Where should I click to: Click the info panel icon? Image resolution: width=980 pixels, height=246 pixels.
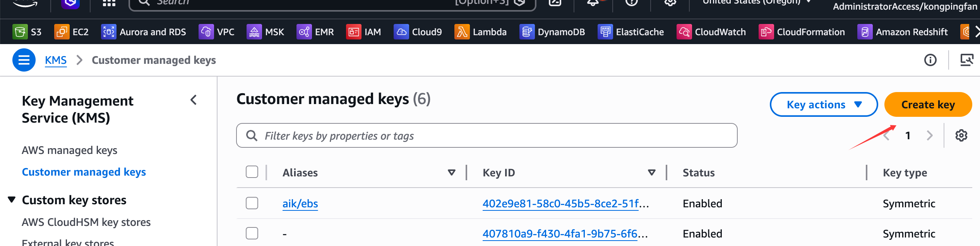[x=930, y=60]
